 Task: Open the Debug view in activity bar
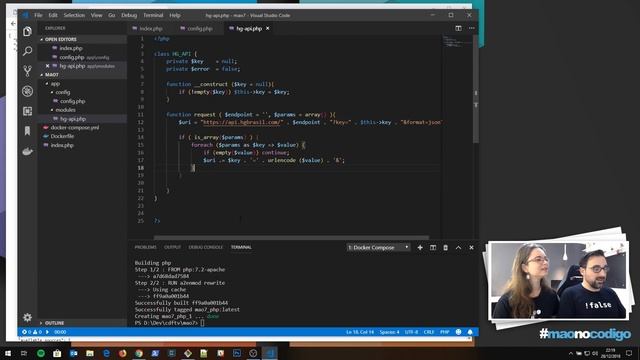(27, 91)
